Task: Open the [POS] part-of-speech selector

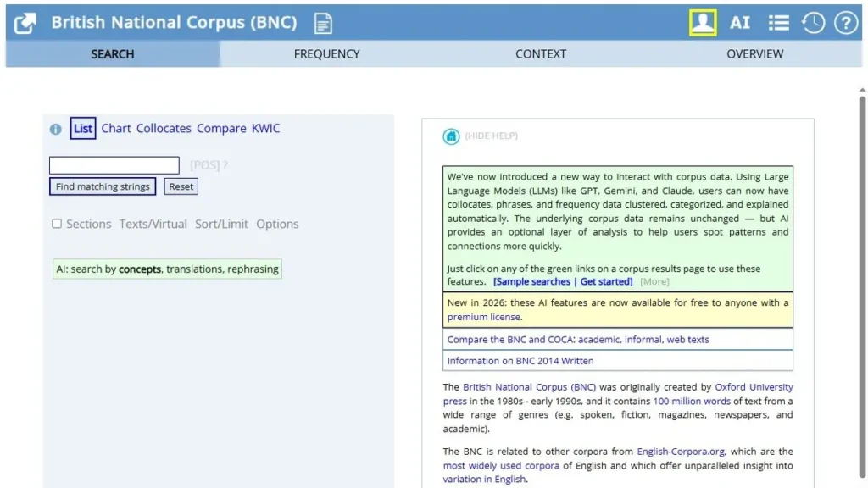Action: 203,164
